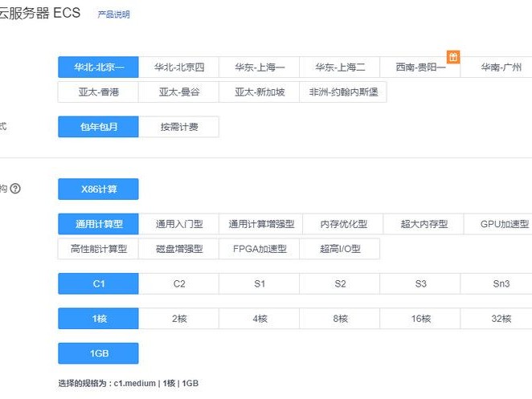Screen dimensions: 532x399
Task: Switch billing to 按需计费
Action: pyautogui.click(x=178, y=127)
